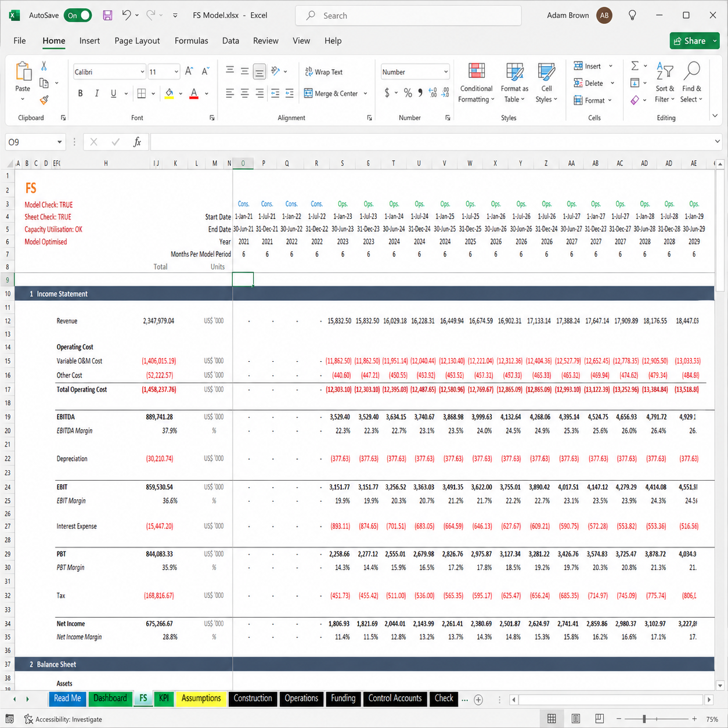The height and width of the screenshot is (728, 728).
Task: Select the Format Painter brush
Action: coord(44,100)
